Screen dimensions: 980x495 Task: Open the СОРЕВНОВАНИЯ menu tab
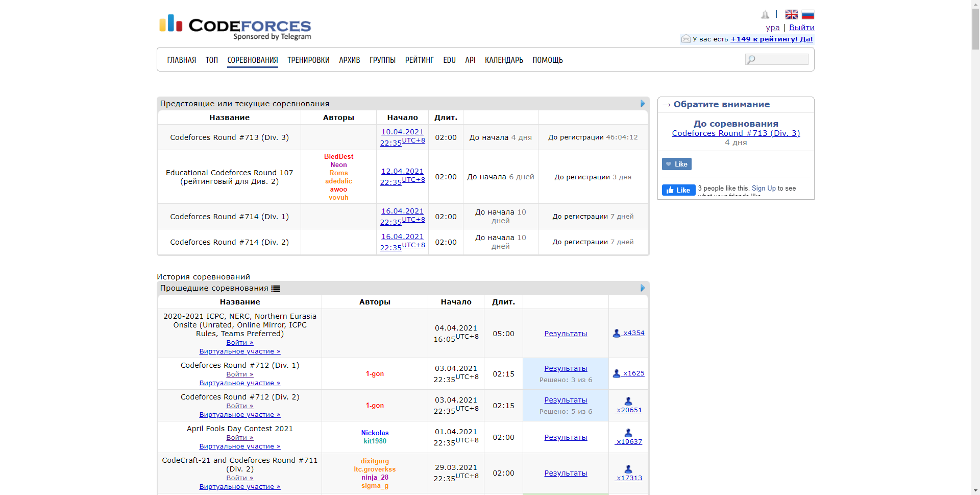252,60
